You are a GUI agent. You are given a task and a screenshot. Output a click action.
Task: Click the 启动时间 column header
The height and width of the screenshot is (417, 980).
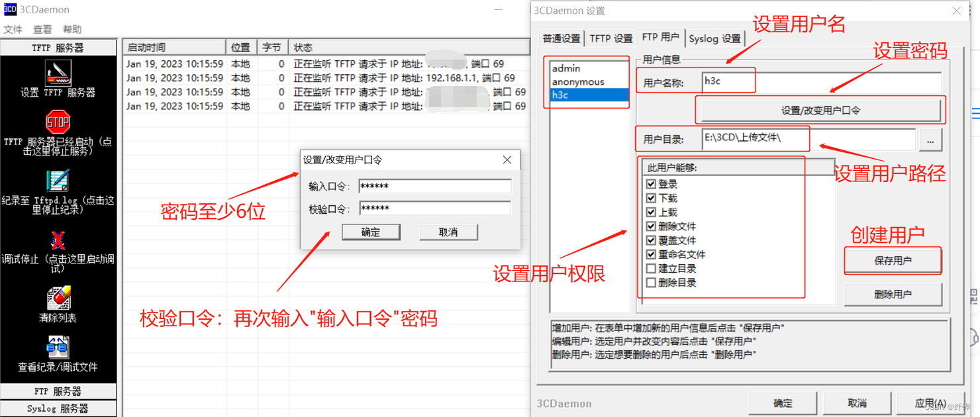pos(175,48)
